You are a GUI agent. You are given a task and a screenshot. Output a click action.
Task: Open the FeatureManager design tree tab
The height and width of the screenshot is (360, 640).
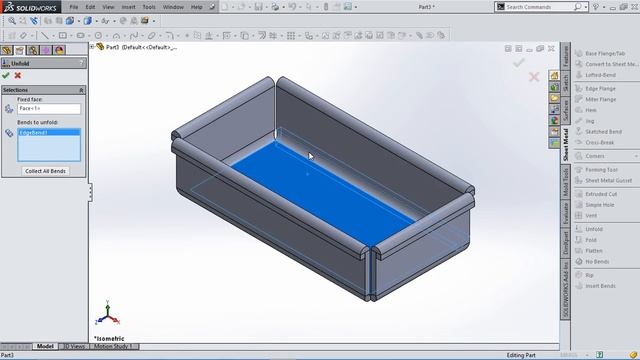point(7,50)
